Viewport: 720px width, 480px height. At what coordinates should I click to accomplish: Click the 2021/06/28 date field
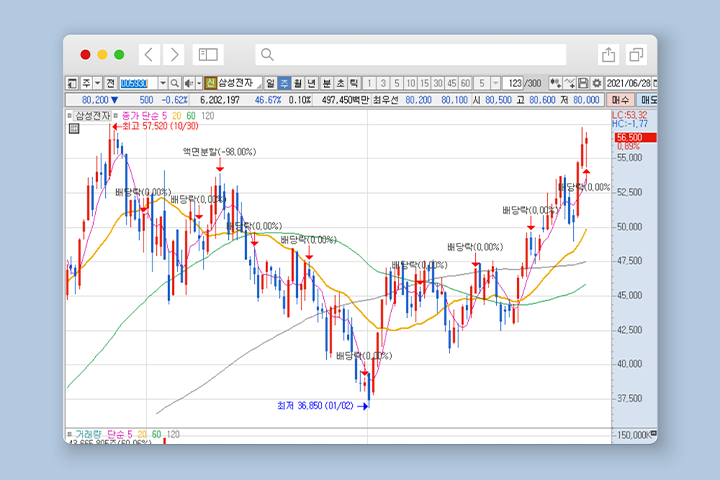[x=629, y=83]
